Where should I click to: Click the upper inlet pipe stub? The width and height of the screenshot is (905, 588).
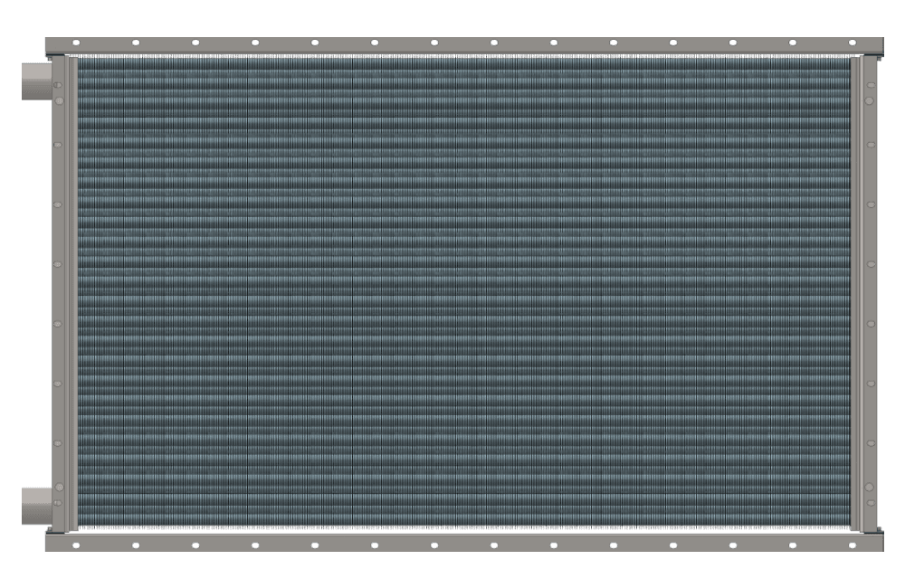[x=36, y=82]
